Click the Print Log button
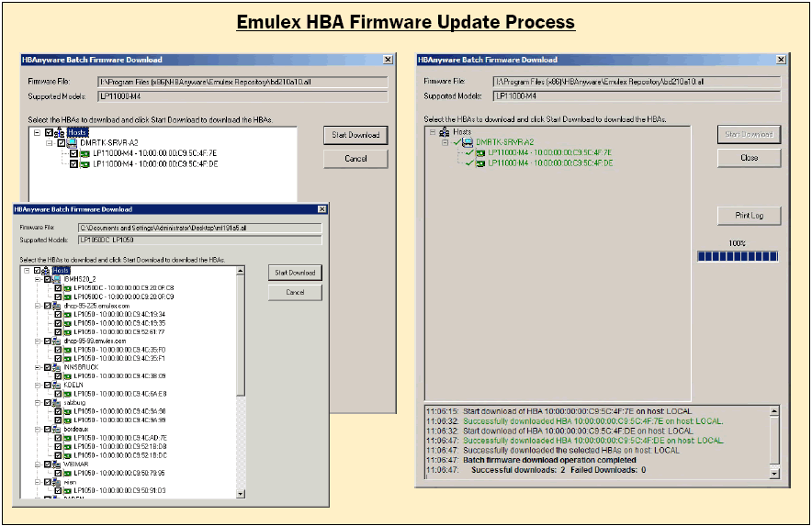Viewport: 812px width, 526px height. click(x=749, y=216)
